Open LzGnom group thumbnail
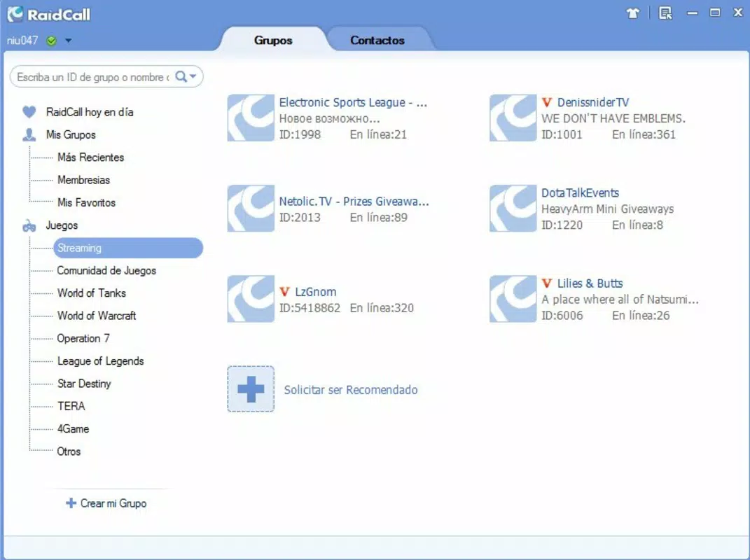 coord(251,299)
